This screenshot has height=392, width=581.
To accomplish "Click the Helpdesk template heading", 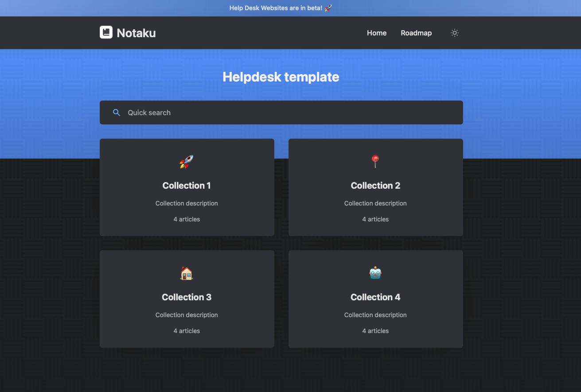I will [x=281, y=77].
